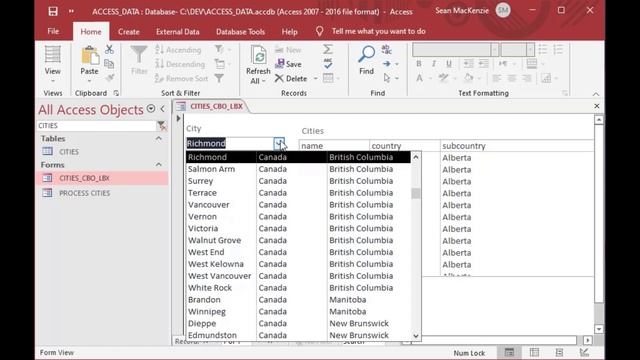Switch to the Create tab
The width and height of the screenshot is (640, 360).
point(129,31)
